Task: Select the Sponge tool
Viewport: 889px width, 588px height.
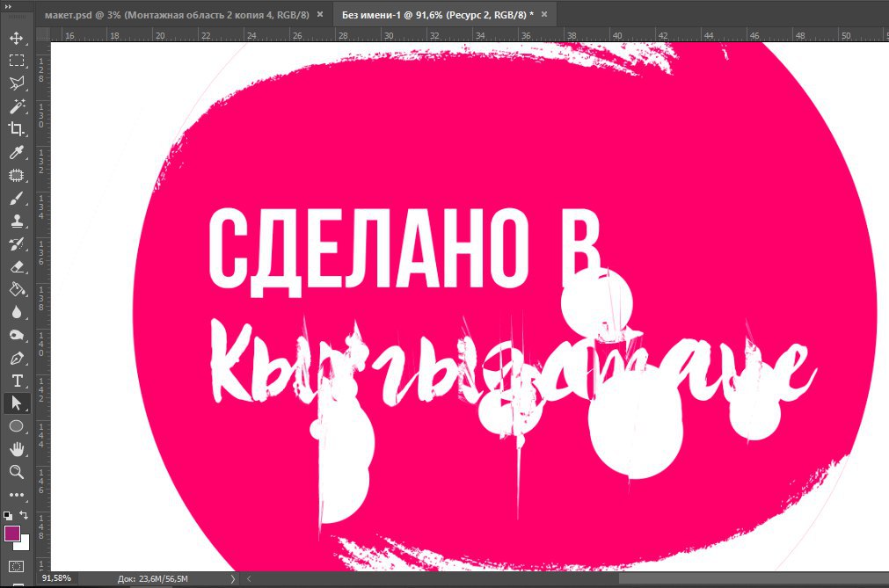Action: pos(17,336)
